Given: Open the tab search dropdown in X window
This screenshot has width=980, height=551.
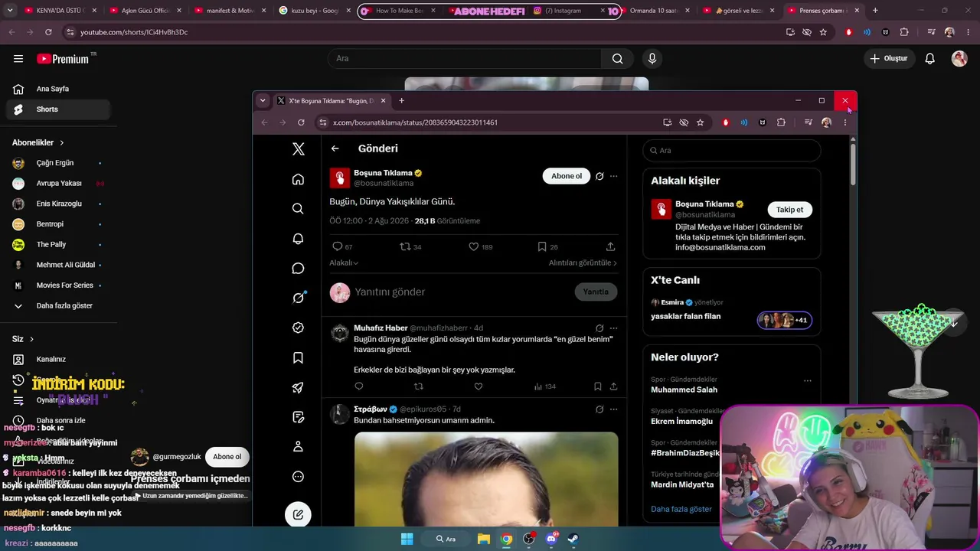Looking at the screenshot, I should point(263,100).
